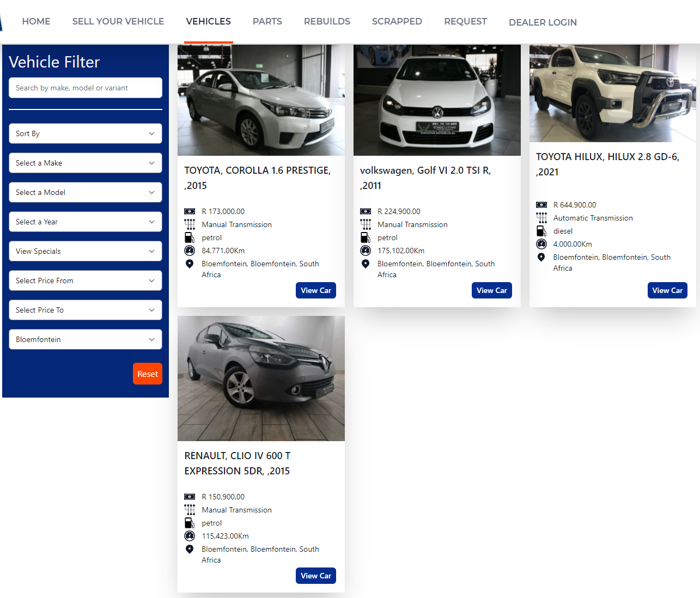This screenshot has width=700, height=598.
Task: Open Sell Your Vehicle page
Action: (118, 21)
